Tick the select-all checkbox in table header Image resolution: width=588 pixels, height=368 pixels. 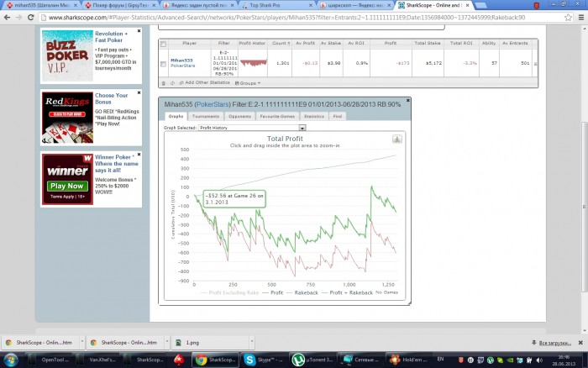tap(164, 44)
